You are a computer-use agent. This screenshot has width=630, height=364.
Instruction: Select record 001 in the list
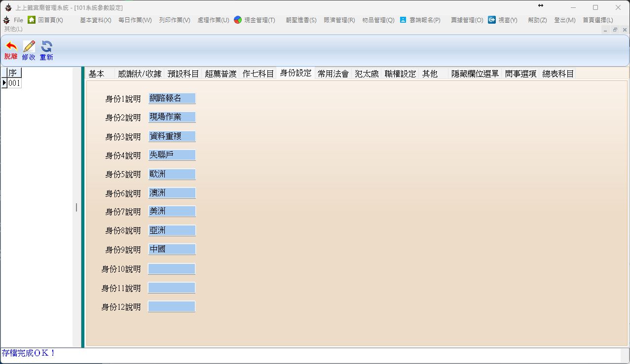point(14,83)
